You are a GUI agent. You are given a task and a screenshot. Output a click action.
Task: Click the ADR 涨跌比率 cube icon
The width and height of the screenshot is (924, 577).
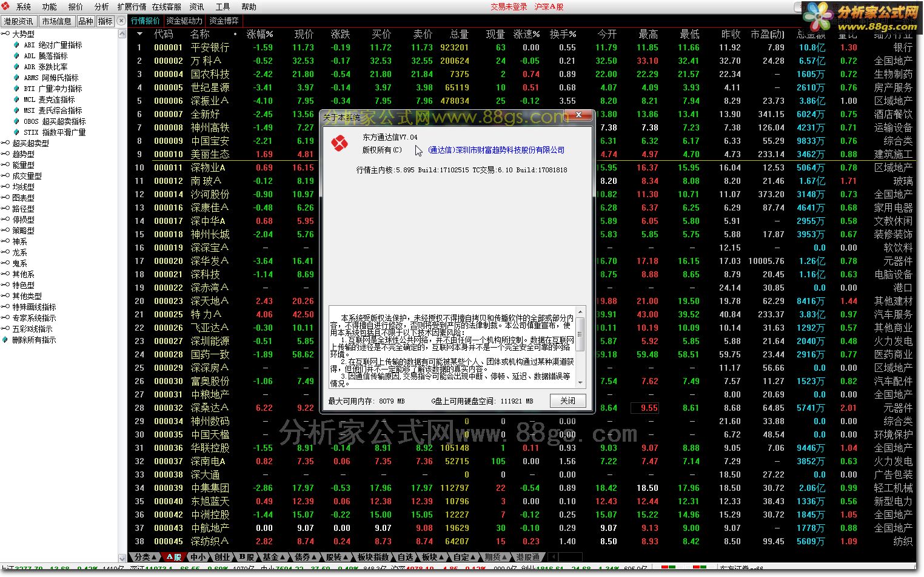pyautogui.click(x=16, y=67)
